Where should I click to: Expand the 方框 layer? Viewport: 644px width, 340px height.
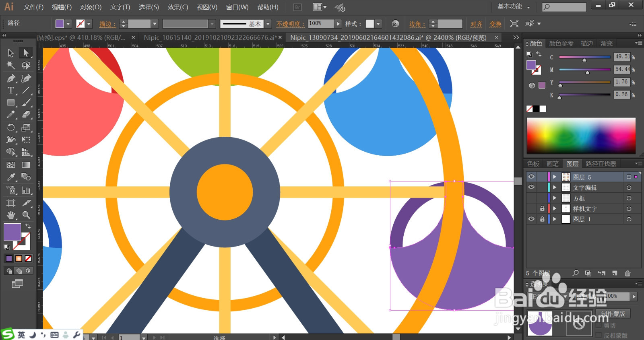(555, 198)
